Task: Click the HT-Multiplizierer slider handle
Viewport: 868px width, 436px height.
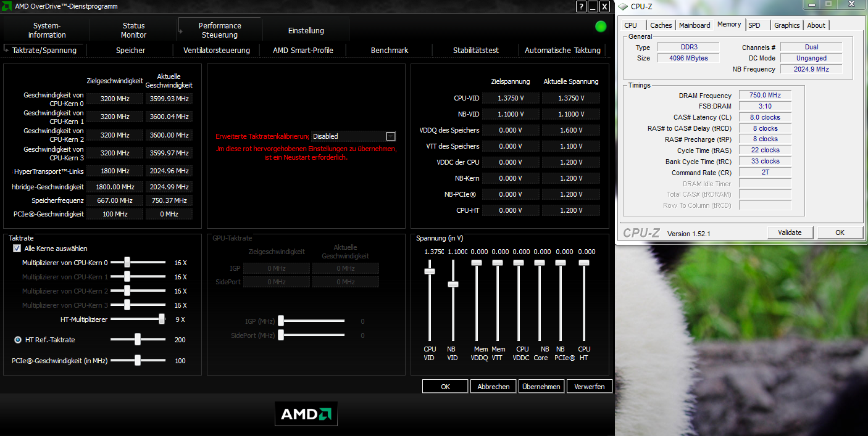Action: 162,319
